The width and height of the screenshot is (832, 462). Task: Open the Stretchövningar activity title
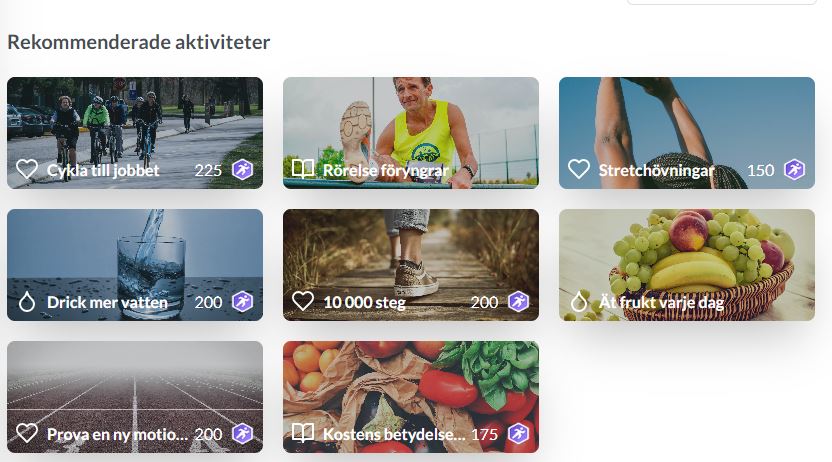point(656,170)
